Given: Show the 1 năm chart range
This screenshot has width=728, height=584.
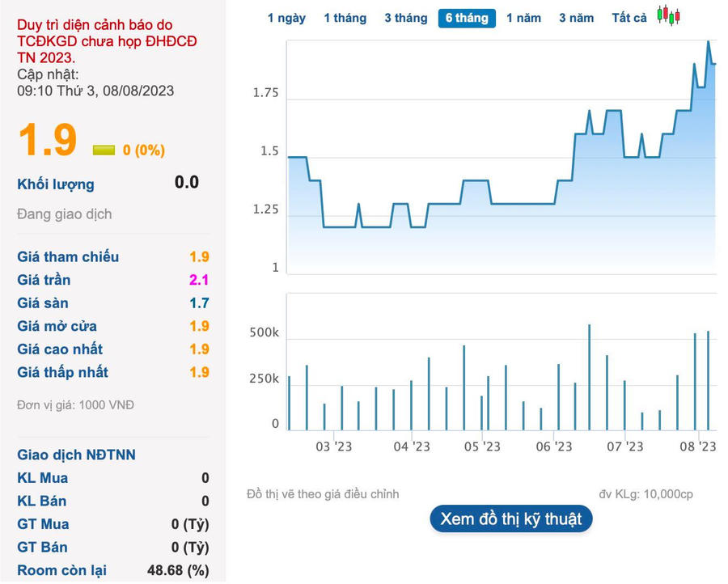Looking at the screenshot, I should coord(523,18).
